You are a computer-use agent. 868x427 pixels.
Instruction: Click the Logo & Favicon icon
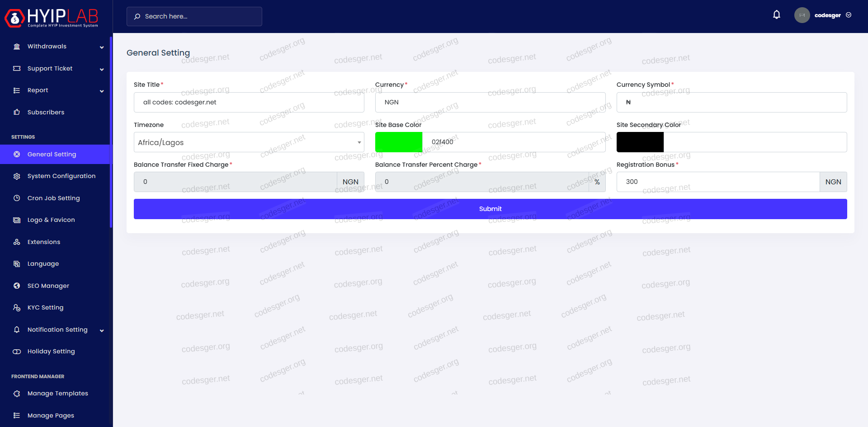click(17, 220)
